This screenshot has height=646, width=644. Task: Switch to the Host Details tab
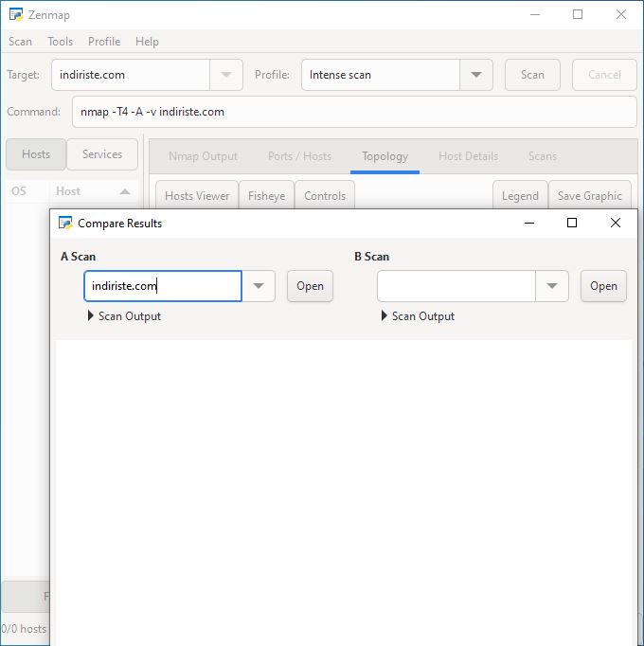click(x=469, y=156)
